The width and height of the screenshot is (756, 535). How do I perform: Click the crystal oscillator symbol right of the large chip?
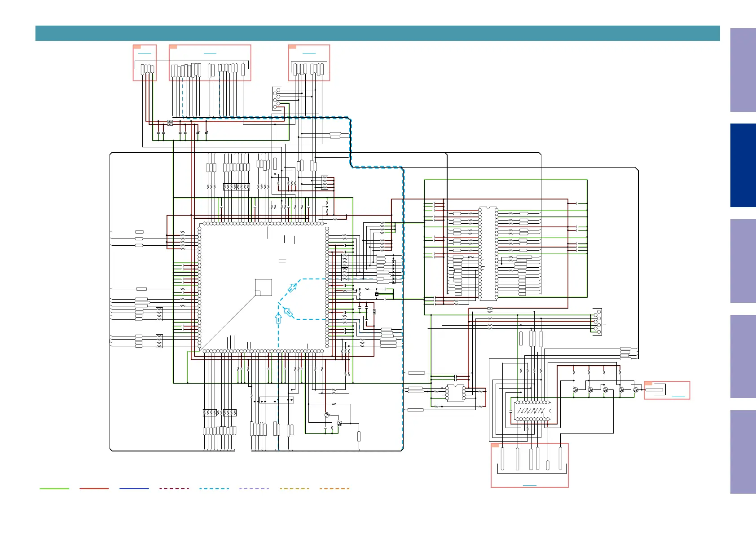[377, 295]
